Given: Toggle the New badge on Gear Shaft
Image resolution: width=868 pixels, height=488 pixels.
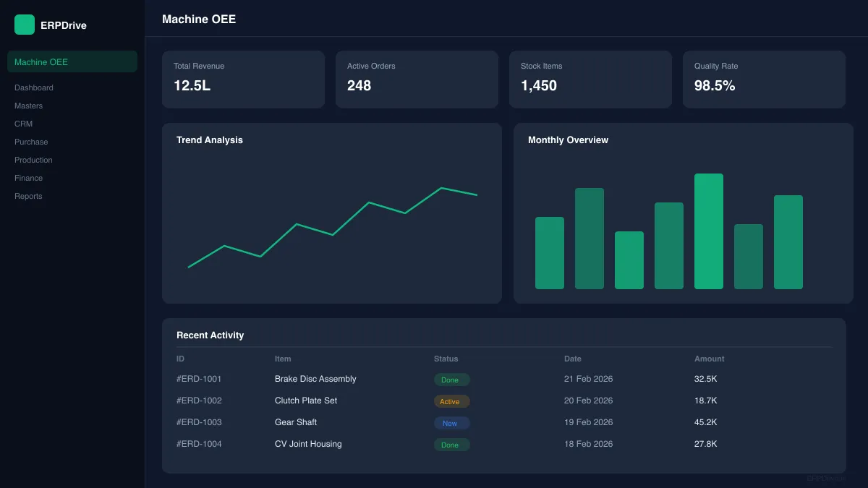Looking at the screenshot, I should click(451, 422).
